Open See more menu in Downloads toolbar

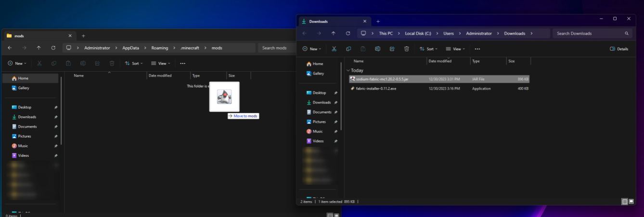(477, 49)
